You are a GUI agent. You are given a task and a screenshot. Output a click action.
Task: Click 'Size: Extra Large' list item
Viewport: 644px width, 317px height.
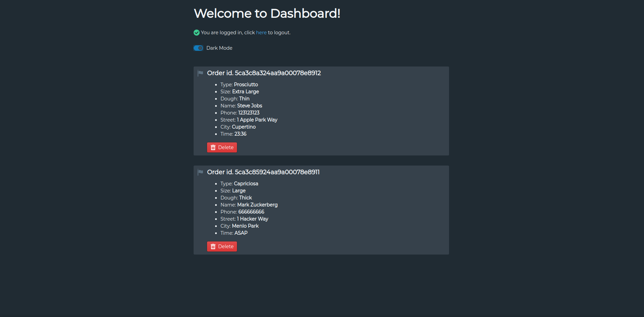[240, 92]
